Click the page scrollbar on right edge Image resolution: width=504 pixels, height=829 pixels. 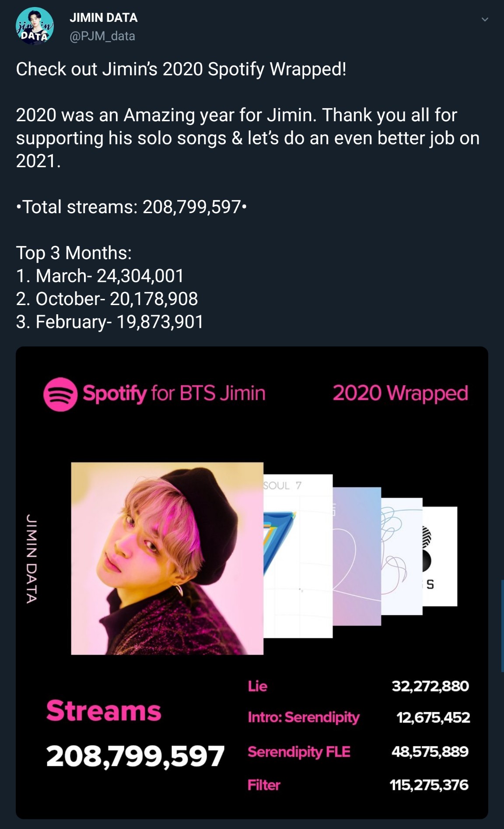click(502, 626)
